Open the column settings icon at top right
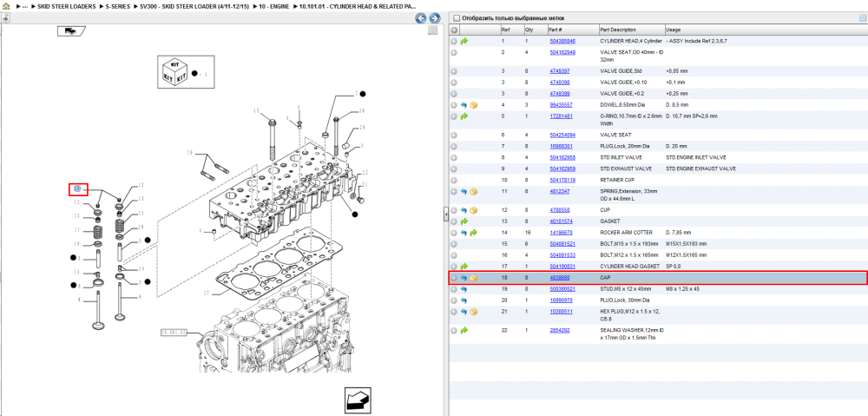The image size is (868, 416). click(x=862, y=18)
